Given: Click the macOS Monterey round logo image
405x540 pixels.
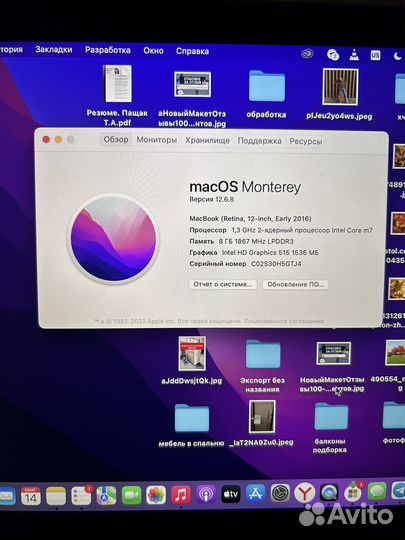Looking at the screenshot, I should point(113,239).
